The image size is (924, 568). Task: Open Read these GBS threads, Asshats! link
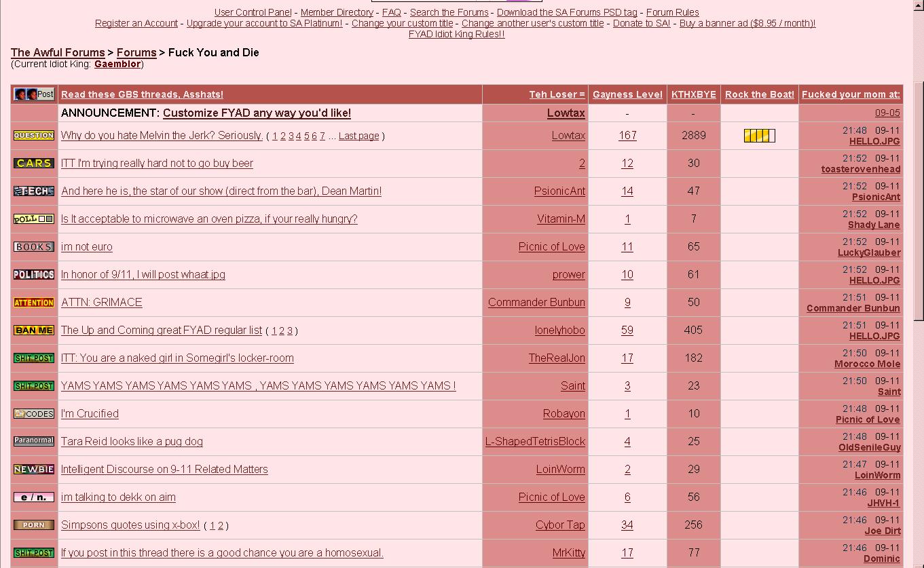tap(142, 94)
